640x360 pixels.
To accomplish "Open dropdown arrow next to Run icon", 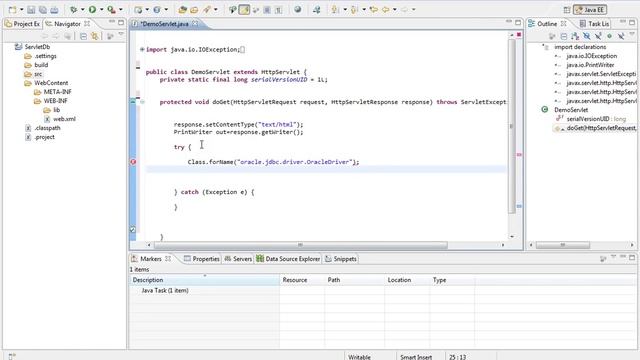I will coord(101,9).
